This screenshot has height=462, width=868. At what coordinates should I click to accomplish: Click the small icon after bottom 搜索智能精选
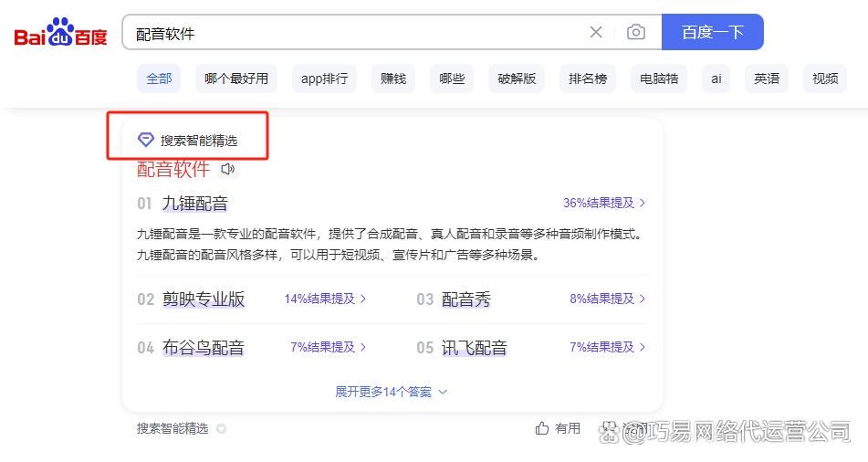(221, 428)
